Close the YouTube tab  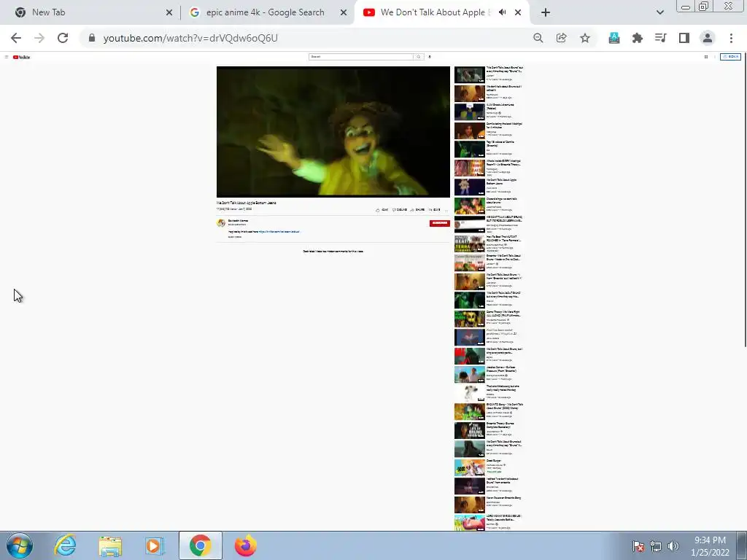click(x=518, y=12)
